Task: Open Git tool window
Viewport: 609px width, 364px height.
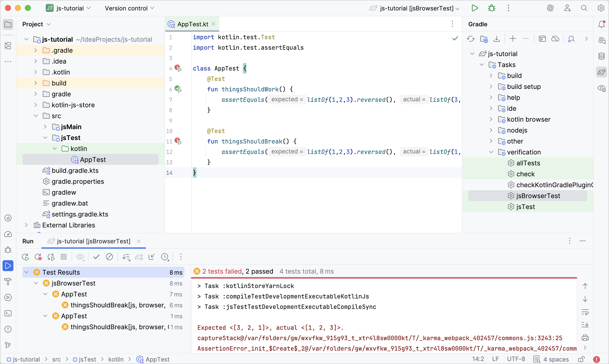Action: [x=8, y=345]
